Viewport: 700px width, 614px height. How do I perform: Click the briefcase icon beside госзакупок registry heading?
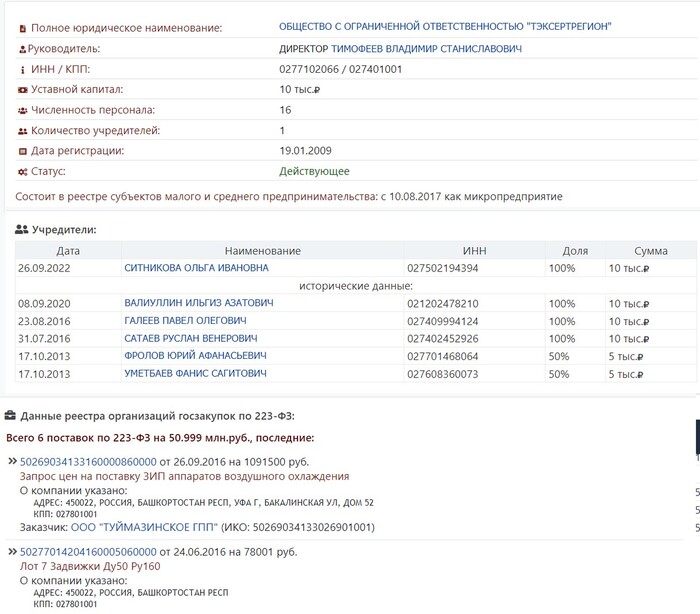click(x=11, y=415)
